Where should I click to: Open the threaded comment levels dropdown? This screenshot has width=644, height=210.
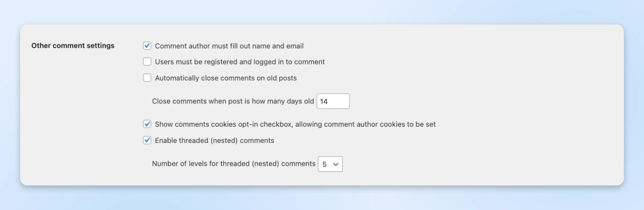click(x=330, y=164)
